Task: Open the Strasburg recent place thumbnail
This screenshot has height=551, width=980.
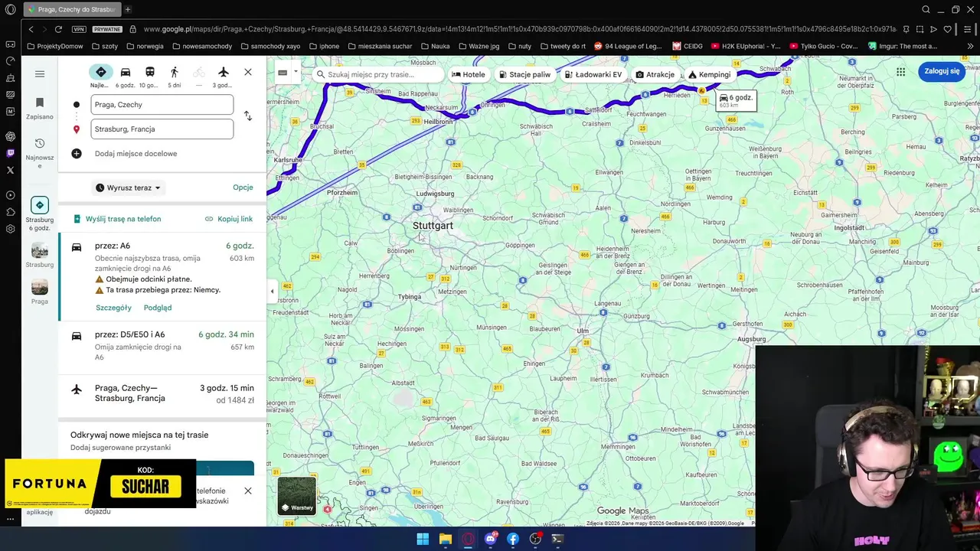Action: [40, 255]
